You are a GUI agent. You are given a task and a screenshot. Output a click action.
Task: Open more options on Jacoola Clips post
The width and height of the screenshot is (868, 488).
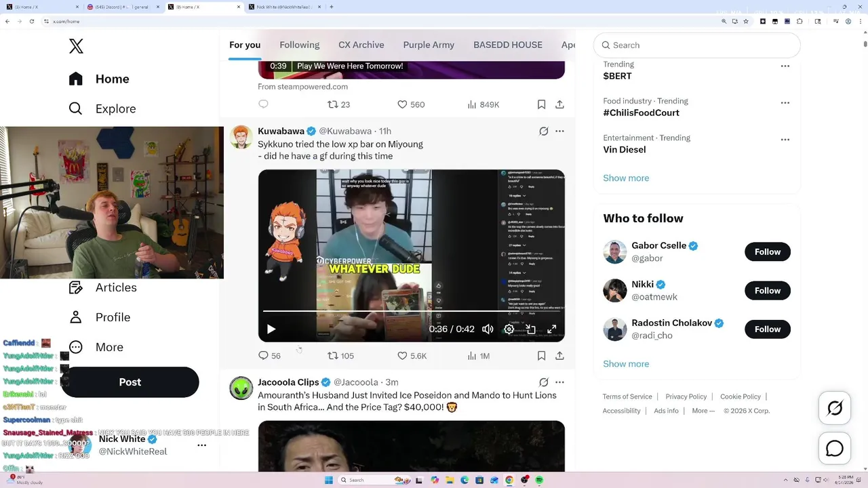559,382
